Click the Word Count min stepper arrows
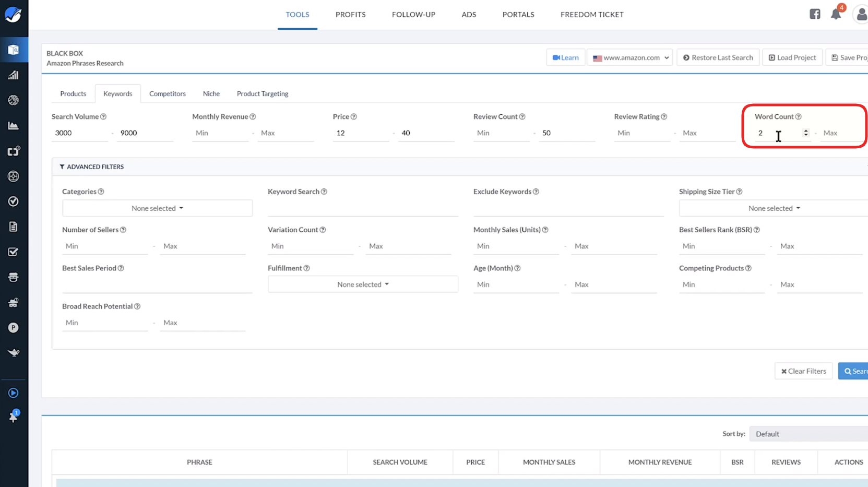The height and width of the screenshot is (487, 868). coord(806,133)
